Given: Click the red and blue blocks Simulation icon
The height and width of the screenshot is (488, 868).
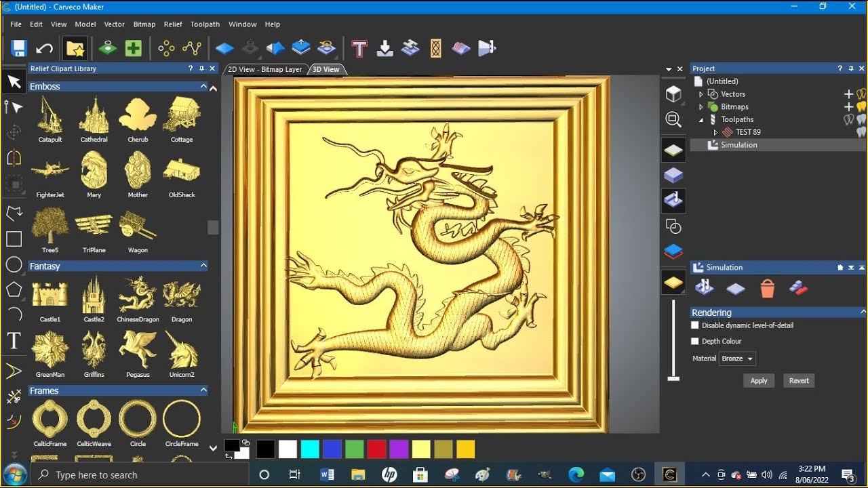Looking at the screenshot, I should pos(799,288).
